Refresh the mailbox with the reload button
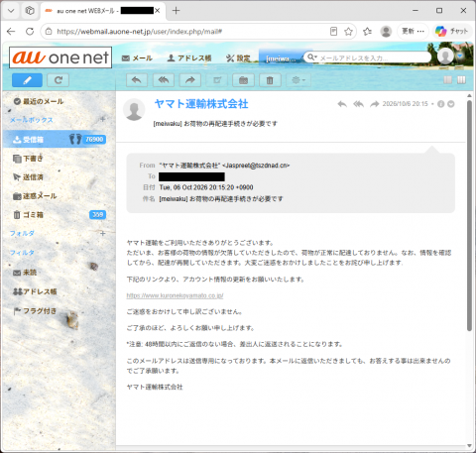The width and height of the screenshot is (476, 453). coord(59,80)
